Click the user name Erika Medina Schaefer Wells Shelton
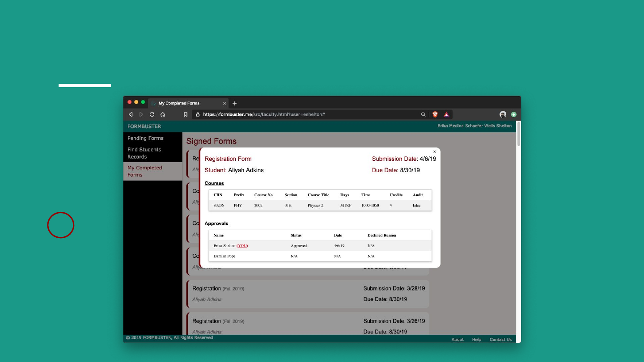Screen dimensions: 644x362 [475, 126]
